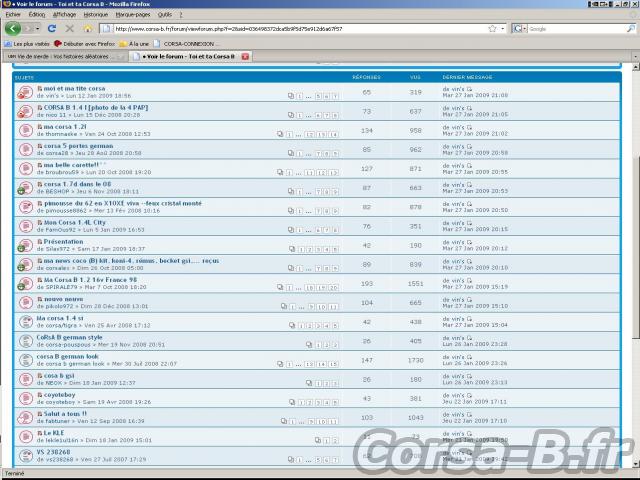Go back with the green arrow button
The height and width of the screenshot is (480, 640).
pyautogui.click(x=13, y=29)
